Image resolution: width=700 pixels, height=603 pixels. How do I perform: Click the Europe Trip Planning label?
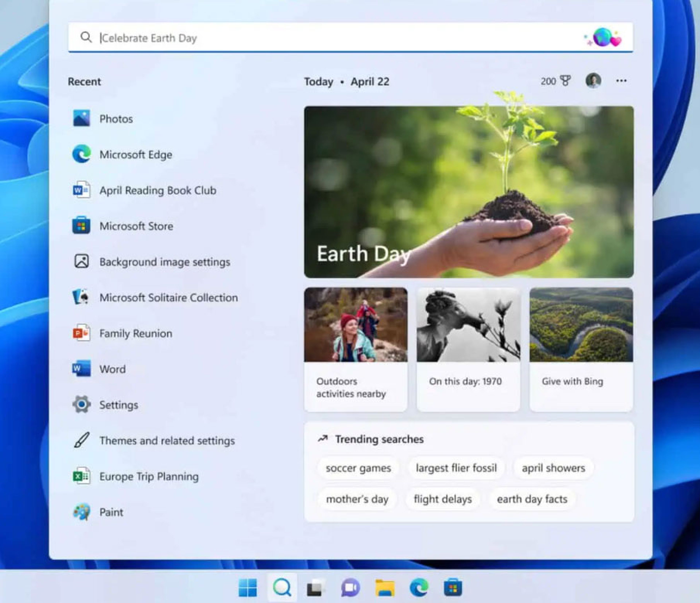[149, 476]
